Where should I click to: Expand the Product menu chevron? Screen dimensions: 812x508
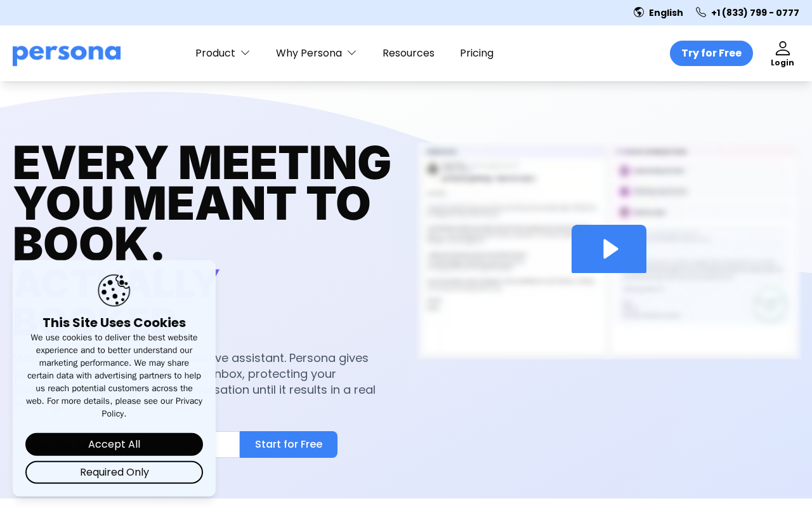pos(246,53)
